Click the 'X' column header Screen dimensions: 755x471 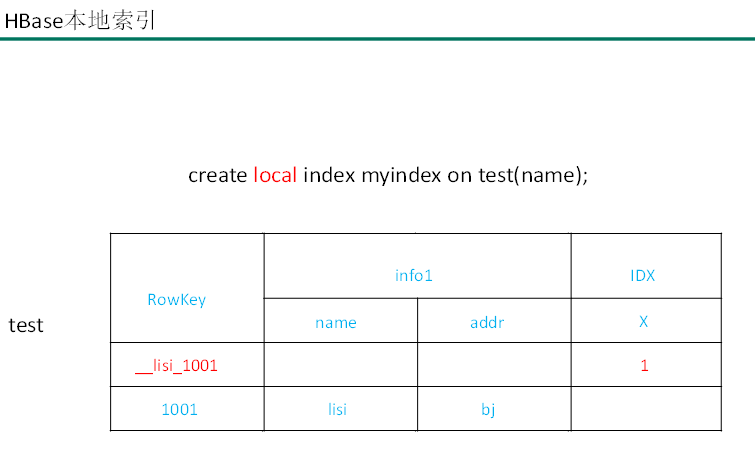click(x=646, y=321)
